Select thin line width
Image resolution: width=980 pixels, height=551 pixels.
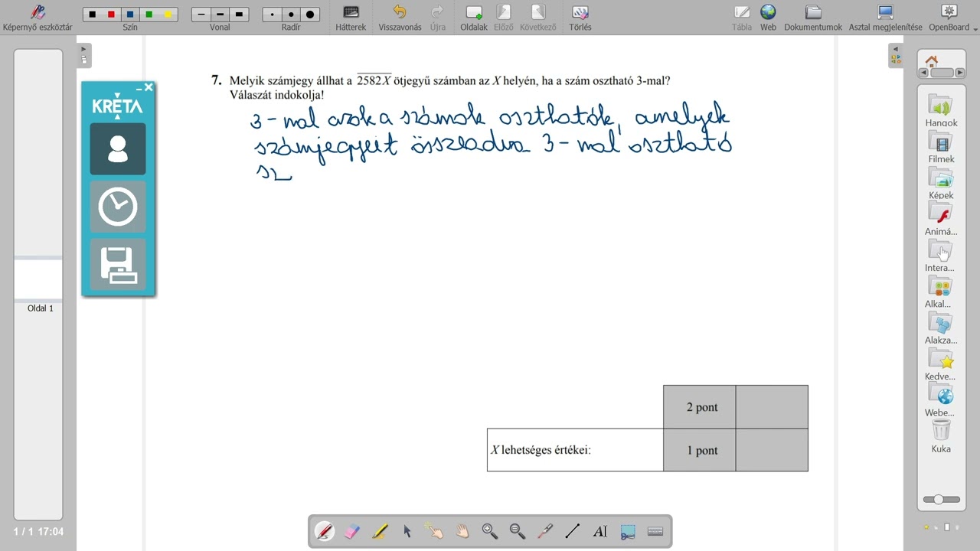coord(201,15)
